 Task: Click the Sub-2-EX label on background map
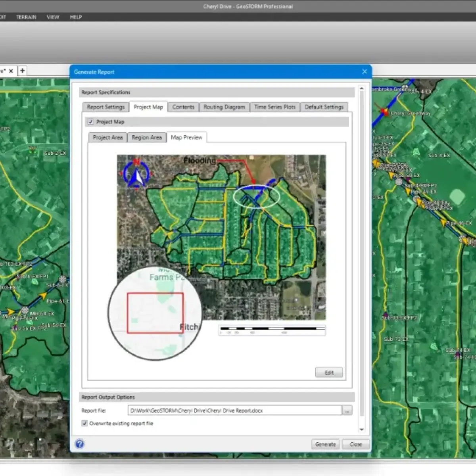coord(55,153)
